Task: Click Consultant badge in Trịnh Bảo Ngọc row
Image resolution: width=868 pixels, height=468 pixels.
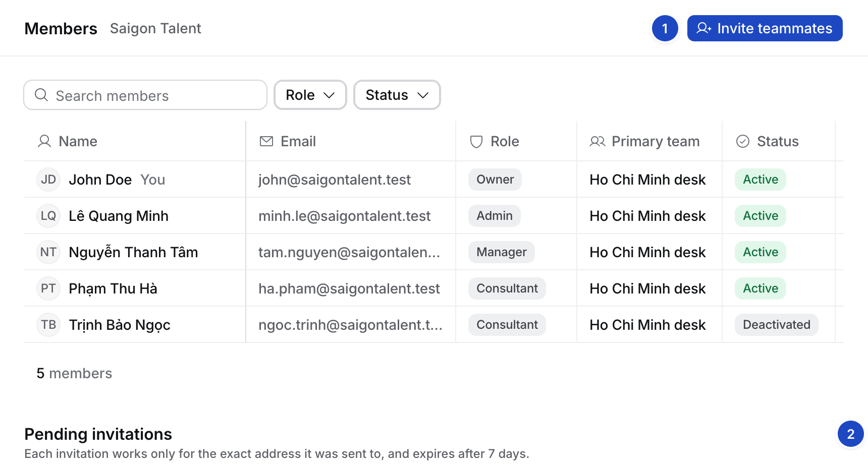Action: click(507, 325)
